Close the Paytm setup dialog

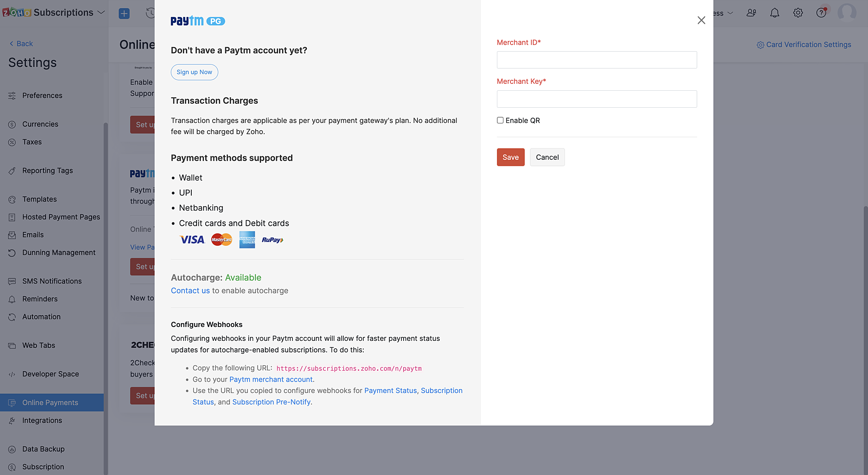pos(701,20)
